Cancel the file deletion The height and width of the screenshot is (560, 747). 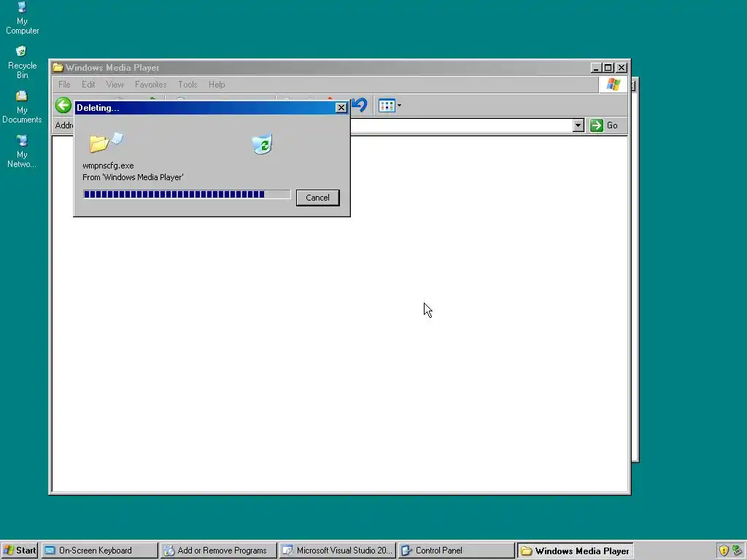[317, 198]
